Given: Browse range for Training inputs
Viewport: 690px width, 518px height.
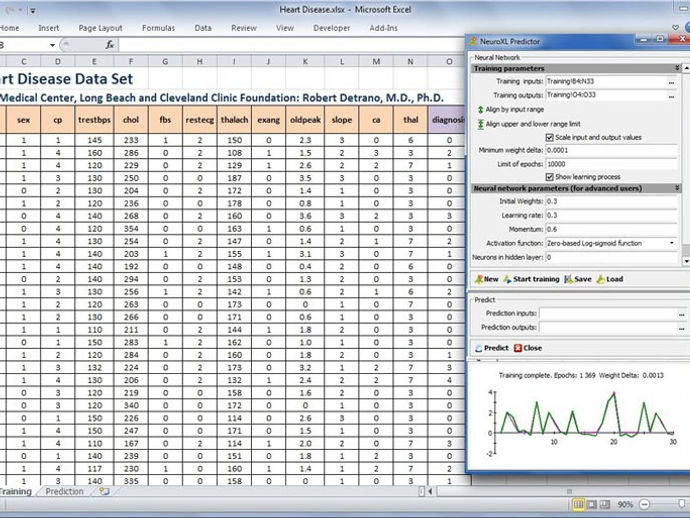Looking at the screenshot, I should [671, 82].
